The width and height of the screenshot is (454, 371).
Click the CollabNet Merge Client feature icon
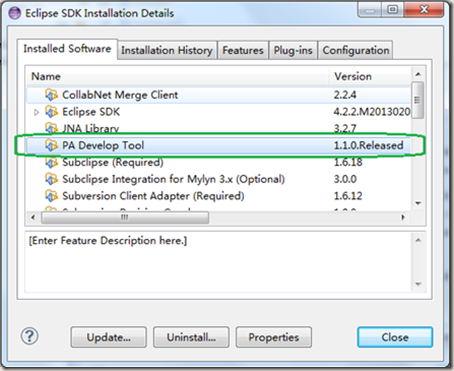click(x=51, y=95)
